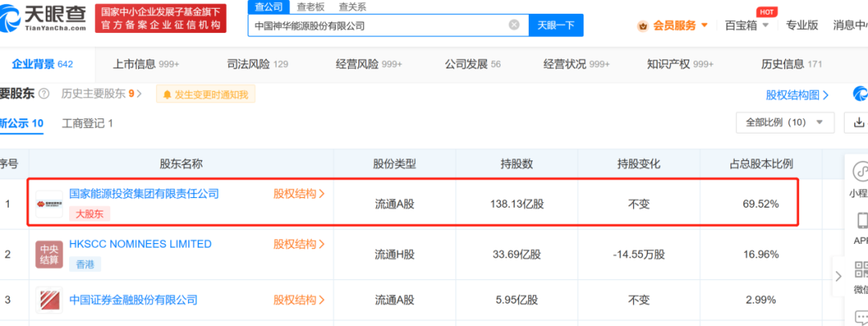The height and width of the screenshot is (326, 868).
Task: Switch to the 历史信息 tab
Action: [791, 64]
